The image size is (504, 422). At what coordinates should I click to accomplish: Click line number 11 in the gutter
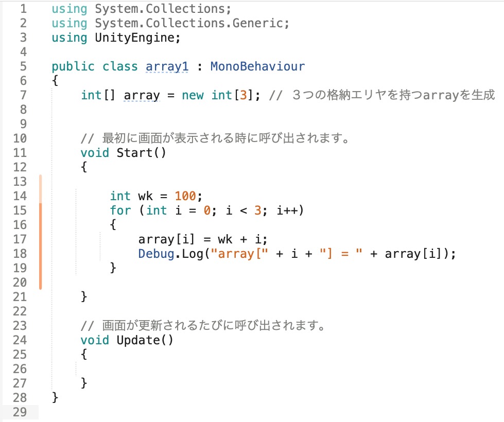click(x=20, y=152)
